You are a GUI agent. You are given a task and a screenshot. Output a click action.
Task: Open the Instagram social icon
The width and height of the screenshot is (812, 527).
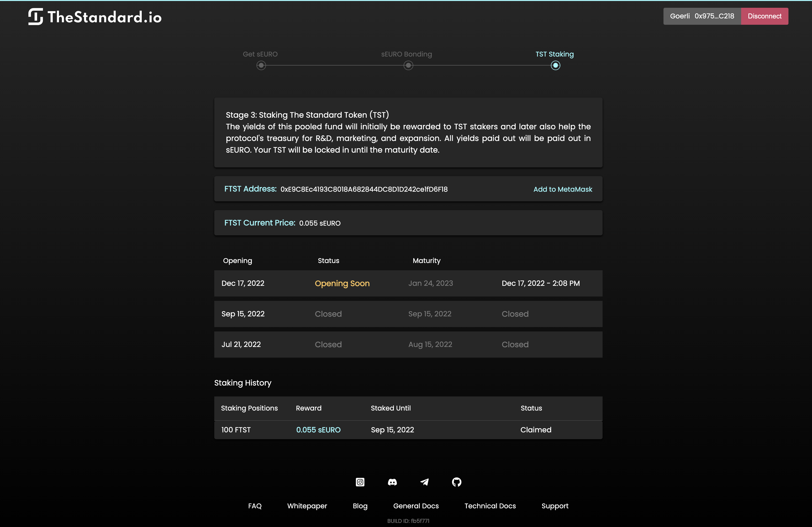(x=360, y=482)
